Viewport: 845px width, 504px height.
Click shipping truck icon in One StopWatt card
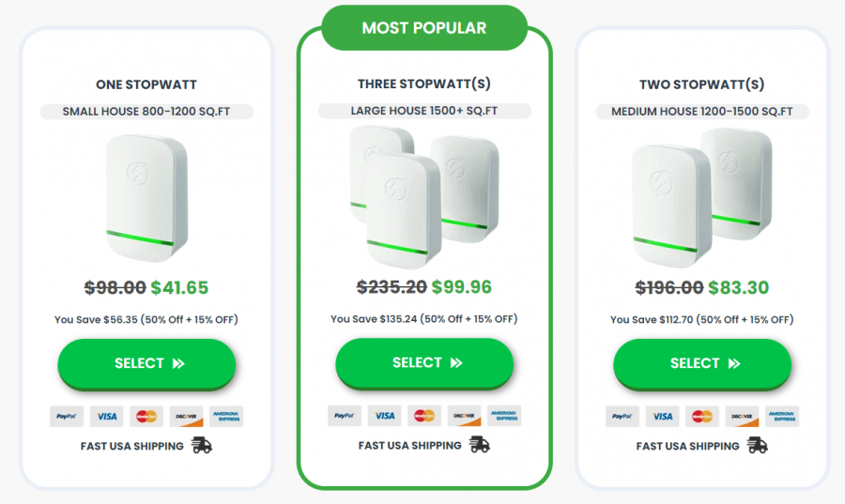pos(202,446)
